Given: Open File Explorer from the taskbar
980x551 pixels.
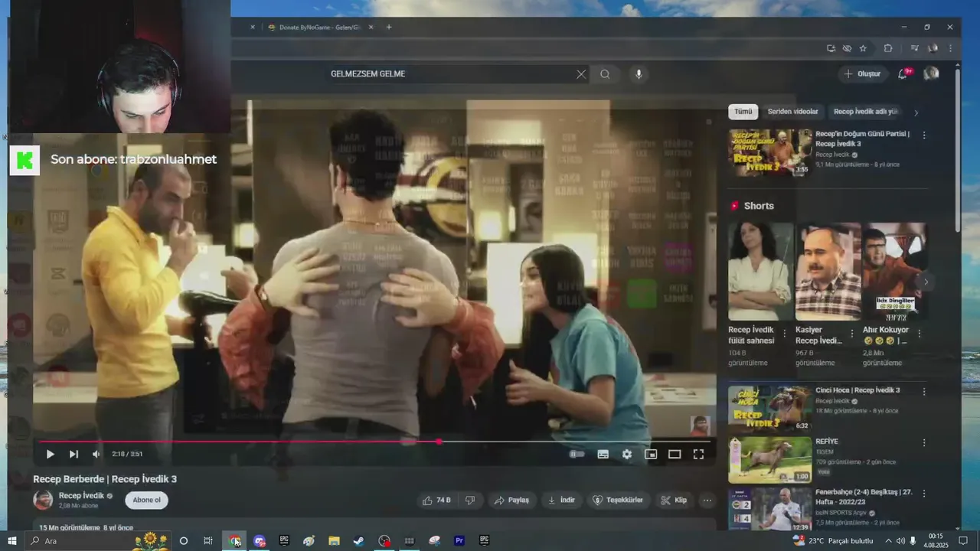Looking at the screenshot, I should 334,540.
